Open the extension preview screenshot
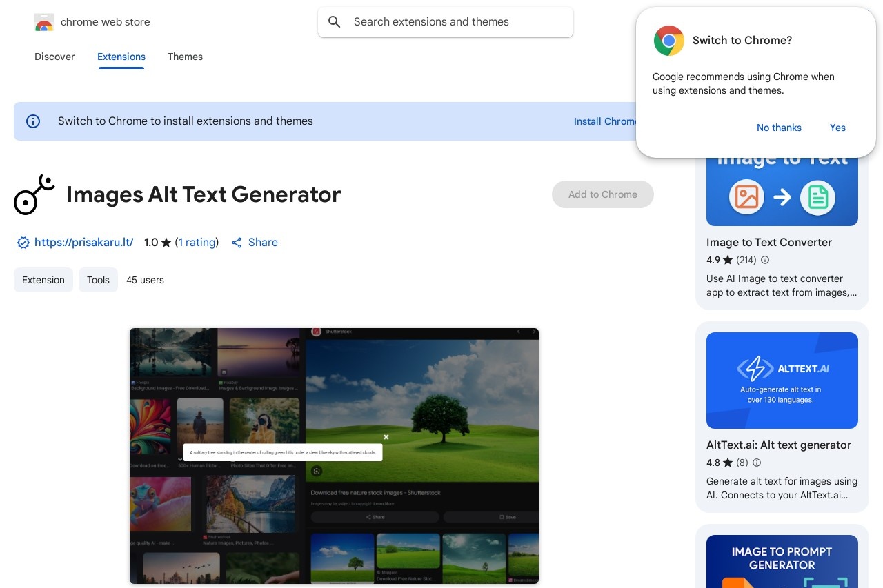The image size is (883, 588). [334, 456]
